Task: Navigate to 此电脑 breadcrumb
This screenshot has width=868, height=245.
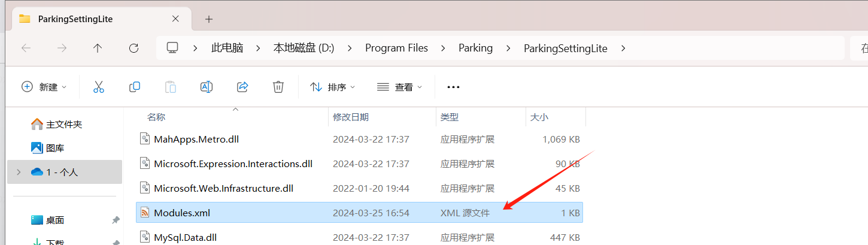Action: click(227, 49)
